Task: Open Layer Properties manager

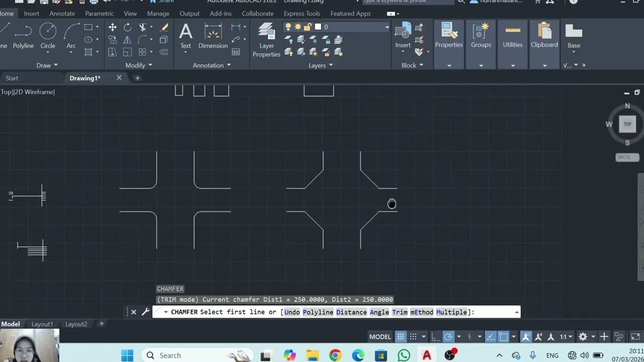Action: [266, 40]
